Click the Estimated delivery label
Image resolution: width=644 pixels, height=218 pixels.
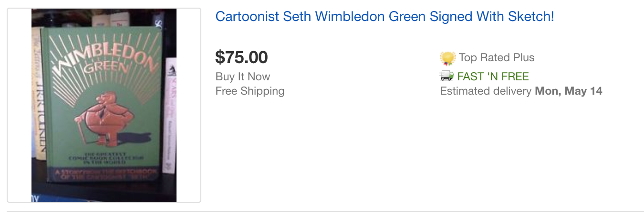(486, 91)
